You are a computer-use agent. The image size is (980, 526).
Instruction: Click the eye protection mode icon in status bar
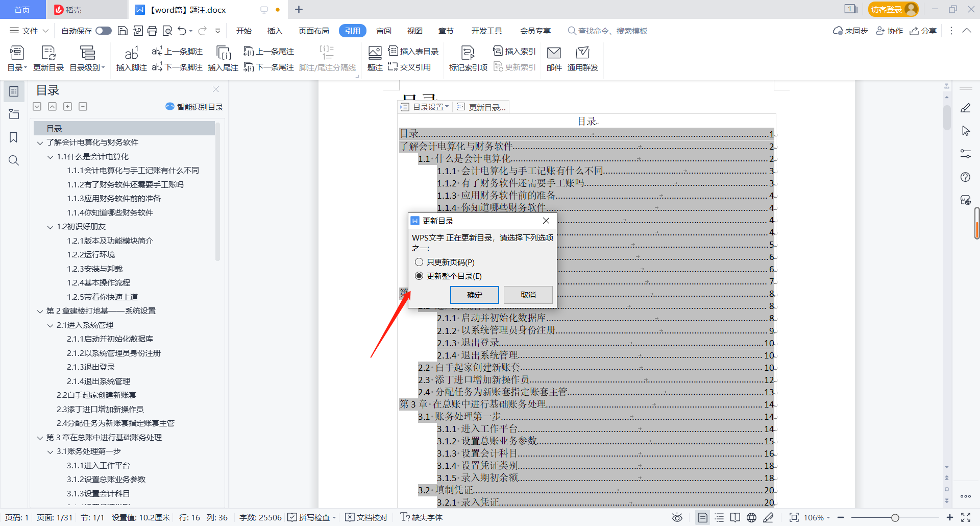(x=677, y=517)
